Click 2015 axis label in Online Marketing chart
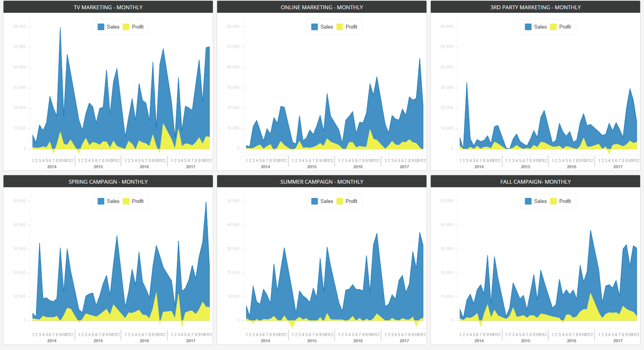Image resolution: width=644 pixels, height=350 pixels. pos(312,167)
